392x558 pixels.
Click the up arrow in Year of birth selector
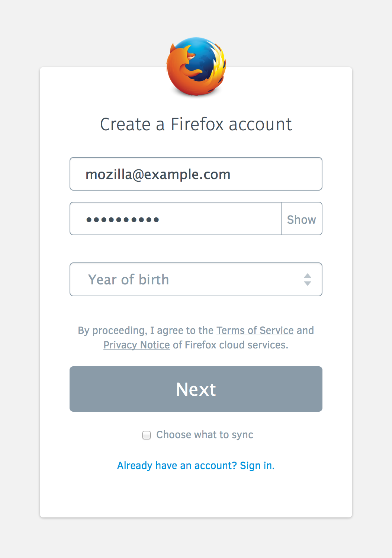308,276
